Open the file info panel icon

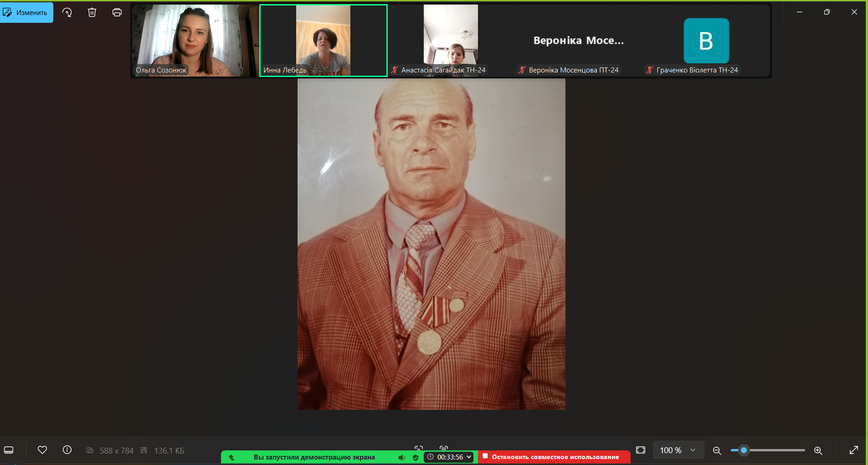(x=67, y=450)
